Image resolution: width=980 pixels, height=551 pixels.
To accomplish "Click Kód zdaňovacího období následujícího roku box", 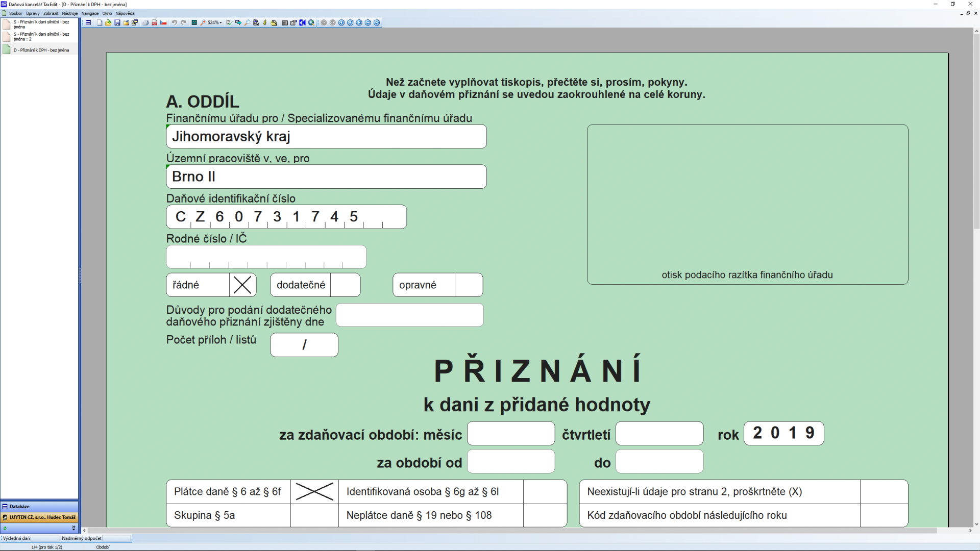I will pyautogui.click(x=884, y=515).
